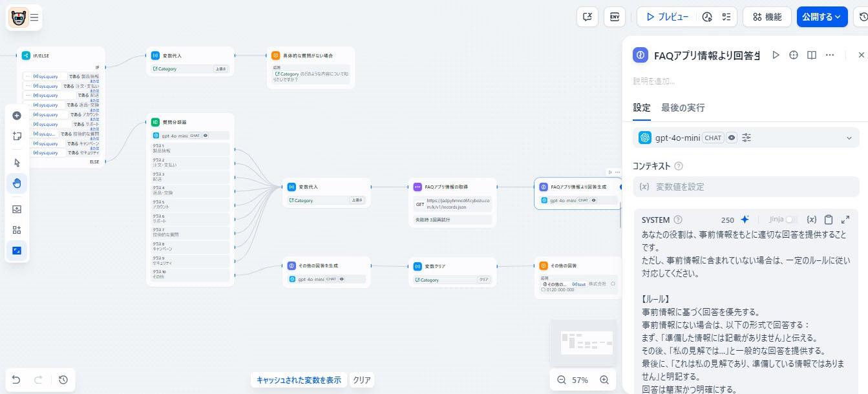Toggle the Jinja switch in SYSTEM prompt
This screenshot has width=868, height=394.
coord(791,220)
